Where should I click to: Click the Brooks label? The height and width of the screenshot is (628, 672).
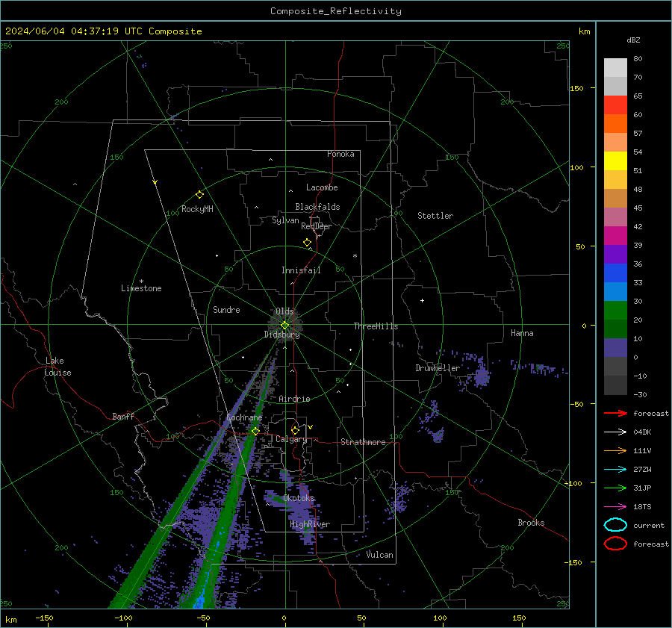[531, 523]
